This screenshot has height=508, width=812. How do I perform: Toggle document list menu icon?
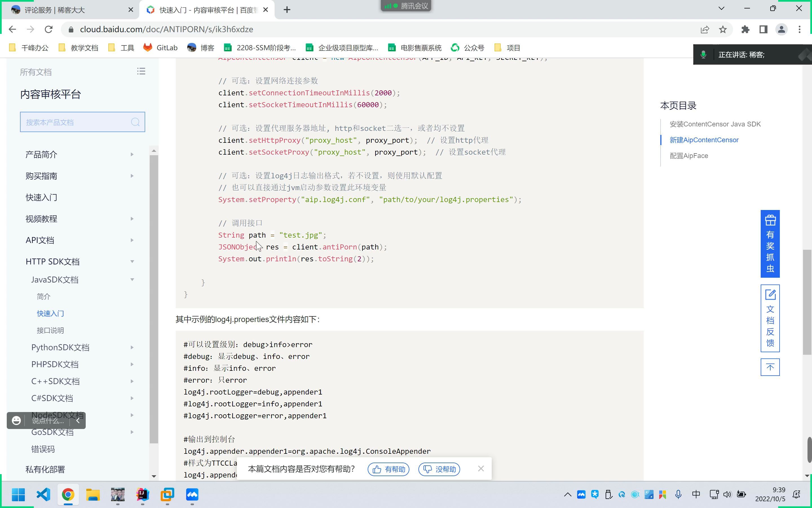pos(141,71)
